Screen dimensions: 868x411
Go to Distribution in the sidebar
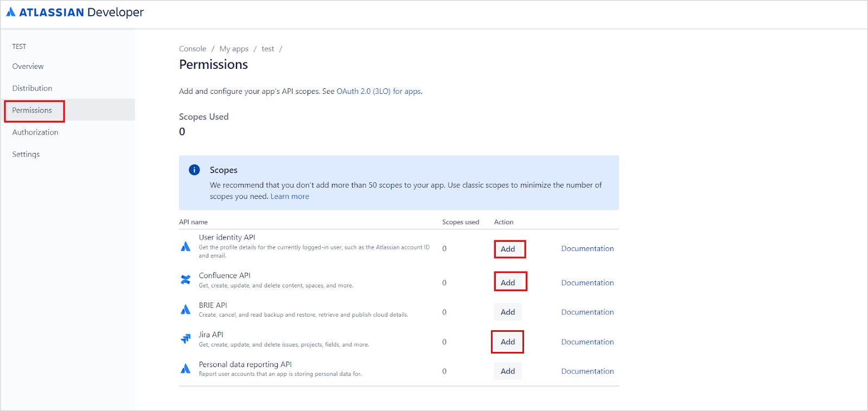(33, 88)
